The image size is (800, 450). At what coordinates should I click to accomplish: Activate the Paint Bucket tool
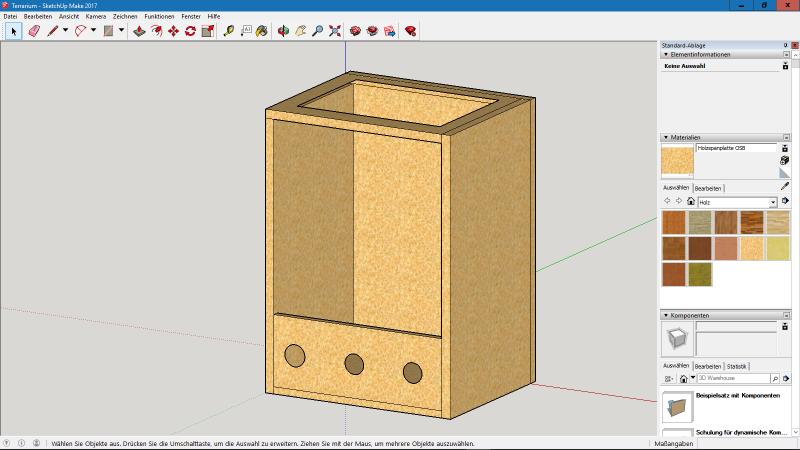click(262, 31)
